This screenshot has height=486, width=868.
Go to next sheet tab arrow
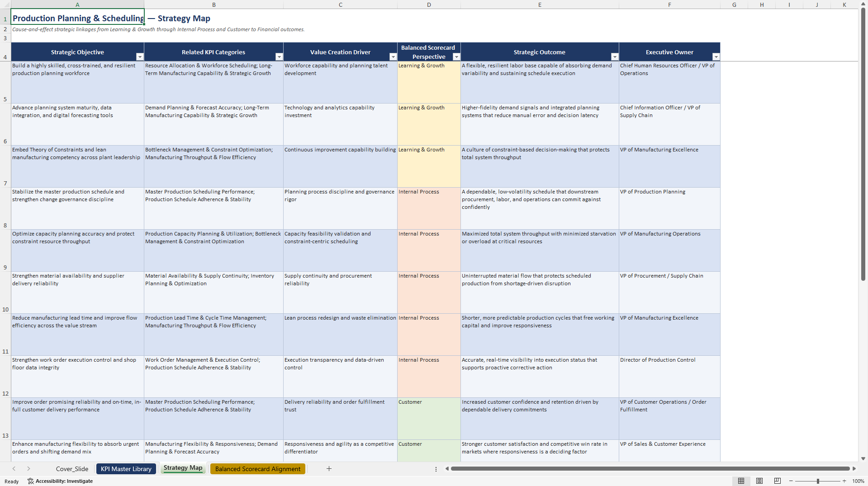pos(28,469)
